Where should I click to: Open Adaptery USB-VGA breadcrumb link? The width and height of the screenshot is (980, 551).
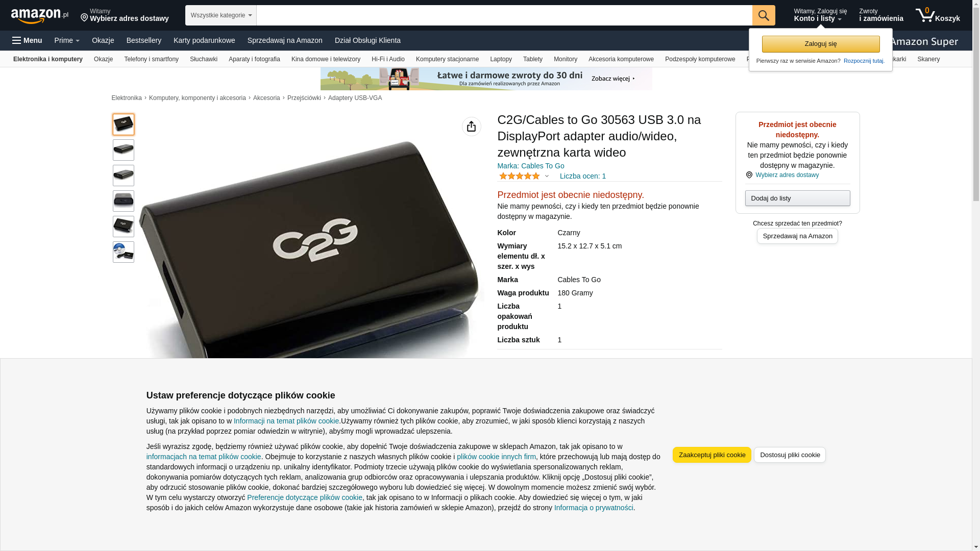(355, 98)
